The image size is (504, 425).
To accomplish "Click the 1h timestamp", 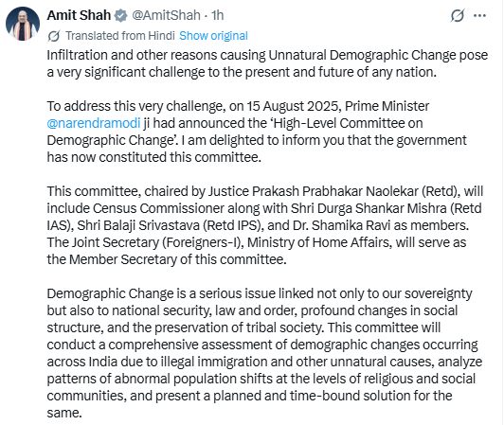I will pos(217,15).
